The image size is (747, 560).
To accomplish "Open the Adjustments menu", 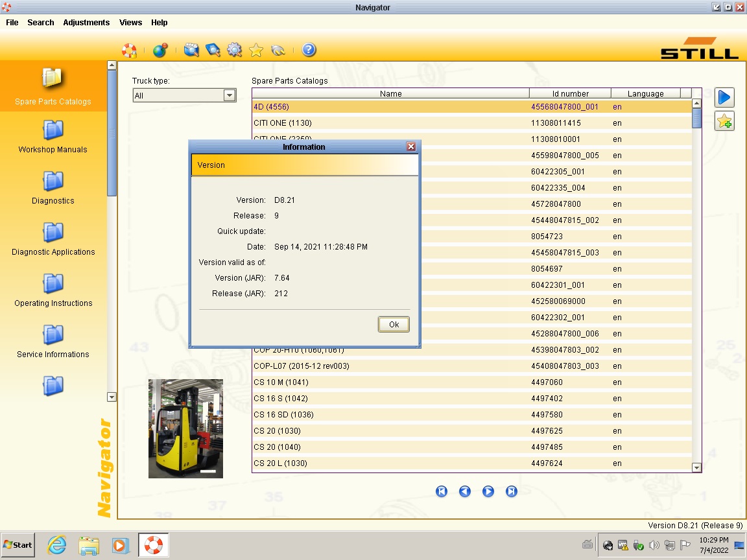I will click(x=86, y=23).
